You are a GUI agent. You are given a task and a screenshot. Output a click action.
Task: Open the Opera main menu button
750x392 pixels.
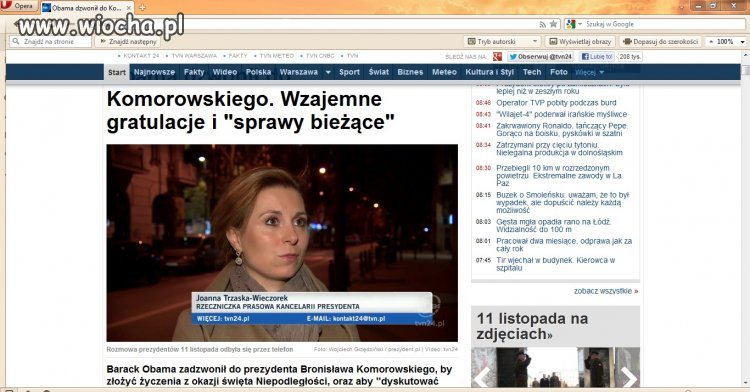[x=18, y=6]
